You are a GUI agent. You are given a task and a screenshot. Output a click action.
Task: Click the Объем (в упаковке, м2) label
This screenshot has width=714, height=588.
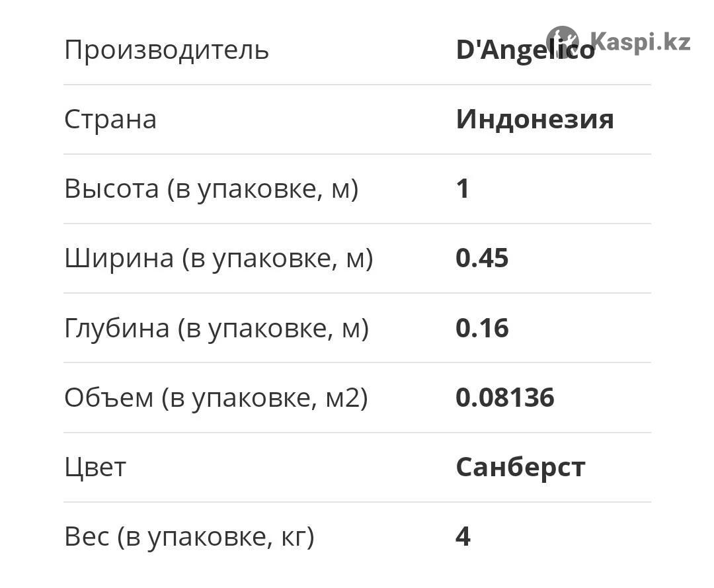coord(216,398)
